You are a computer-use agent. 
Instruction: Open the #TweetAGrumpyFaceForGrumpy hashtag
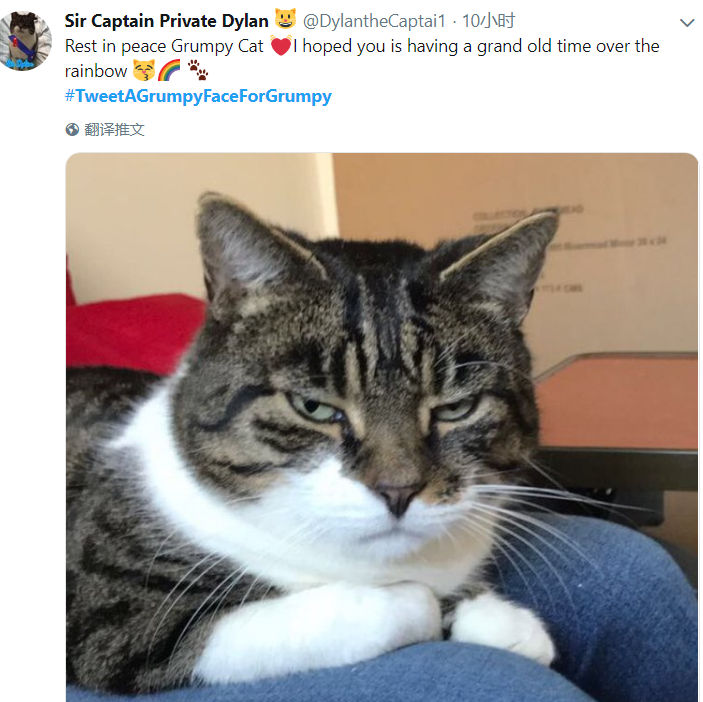[198, 96]
